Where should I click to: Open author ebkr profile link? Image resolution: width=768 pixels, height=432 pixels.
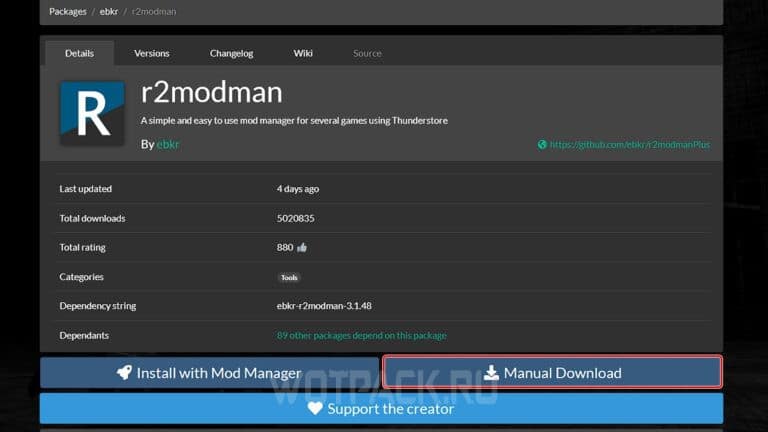[167, 144]
